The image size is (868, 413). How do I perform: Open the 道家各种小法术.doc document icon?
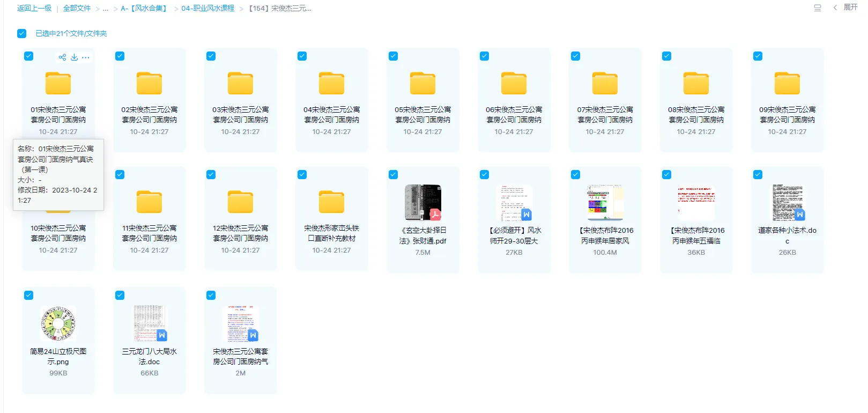[787, 203]
